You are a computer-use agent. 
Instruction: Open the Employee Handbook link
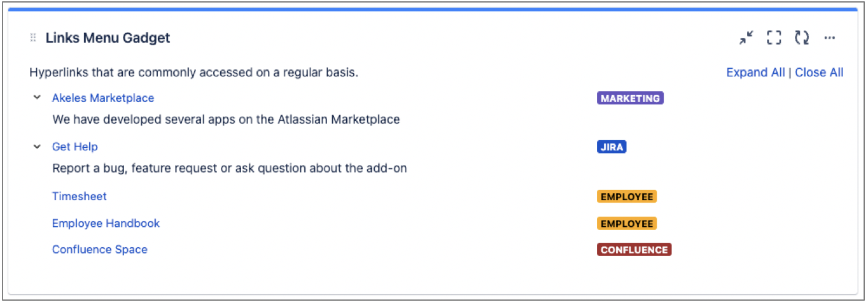tap(106, 224)
